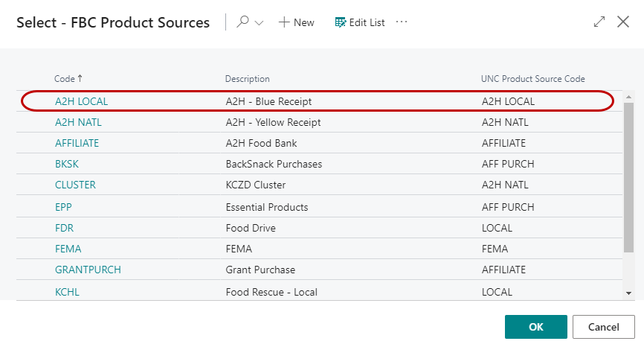644x344 pixels.
Task: Select the BKSK code entry
Action: tap(67, 164)
